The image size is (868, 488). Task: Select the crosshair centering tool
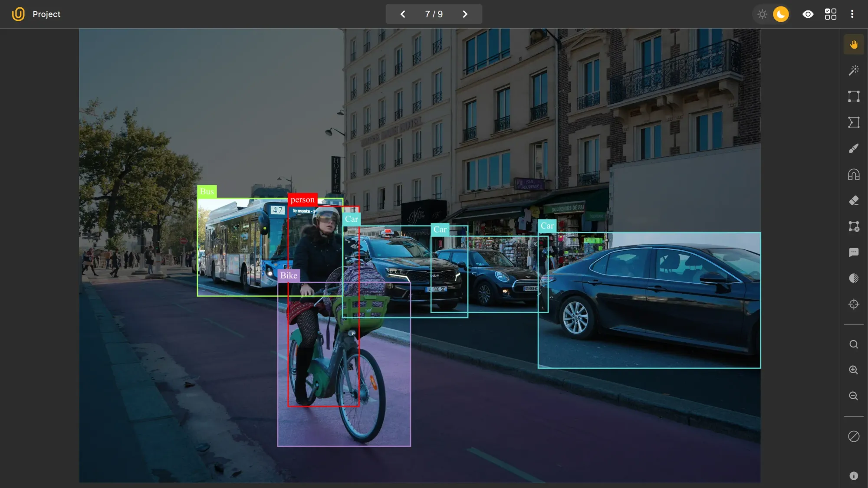(x=853, y=304)
